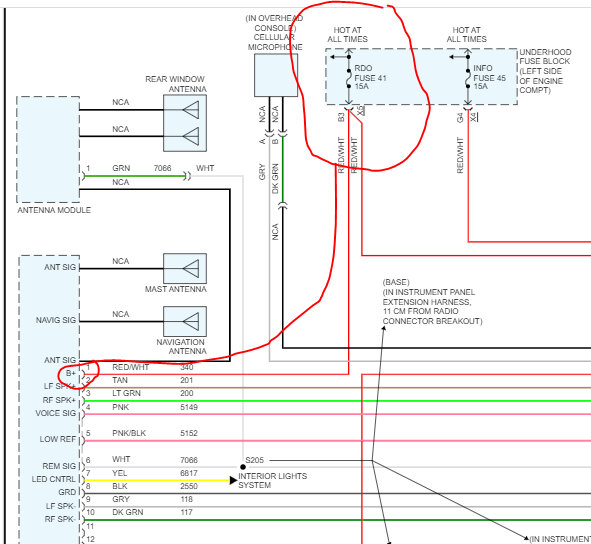Click the X5 connector label
The image size is (591, 544).
pyautogui.click(x=361, y=110)
